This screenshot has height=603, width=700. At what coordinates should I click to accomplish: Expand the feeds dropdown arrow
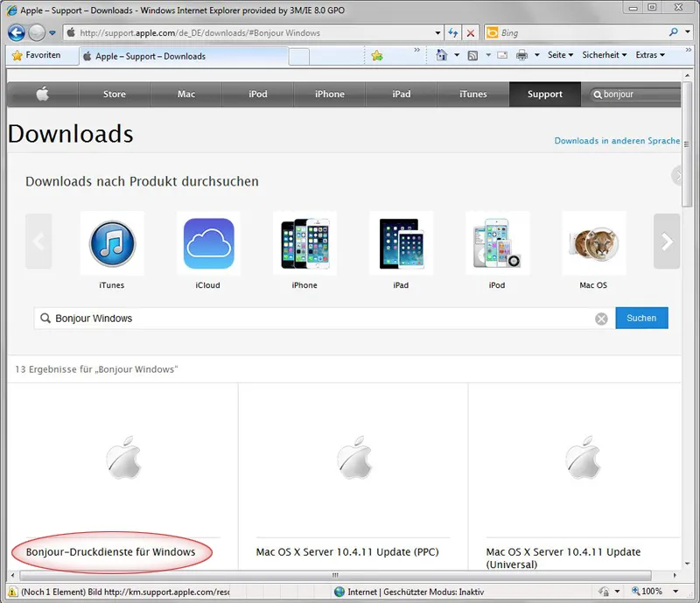[x=488, y=55]
